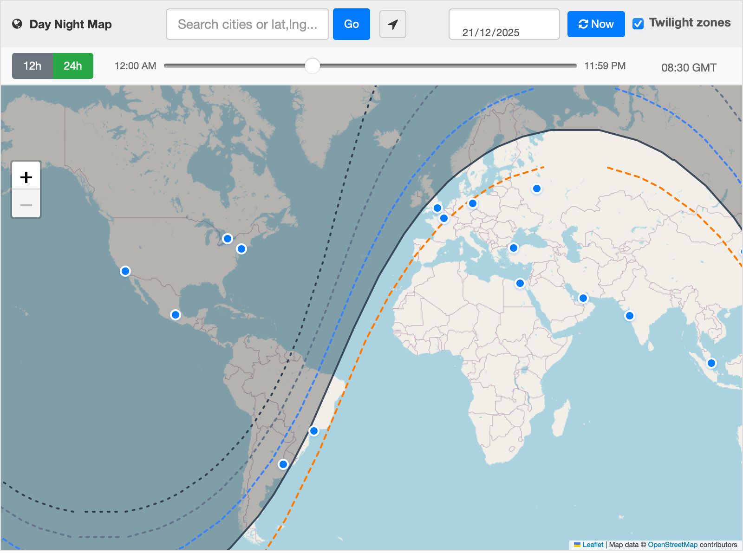Click the globe icon beside Day Night Map
The image size is (743, 560).
(17, 24)
